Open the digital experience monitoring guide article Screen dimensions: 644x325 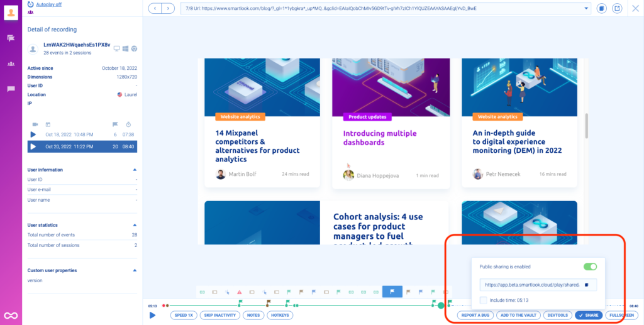click(517, 141)
